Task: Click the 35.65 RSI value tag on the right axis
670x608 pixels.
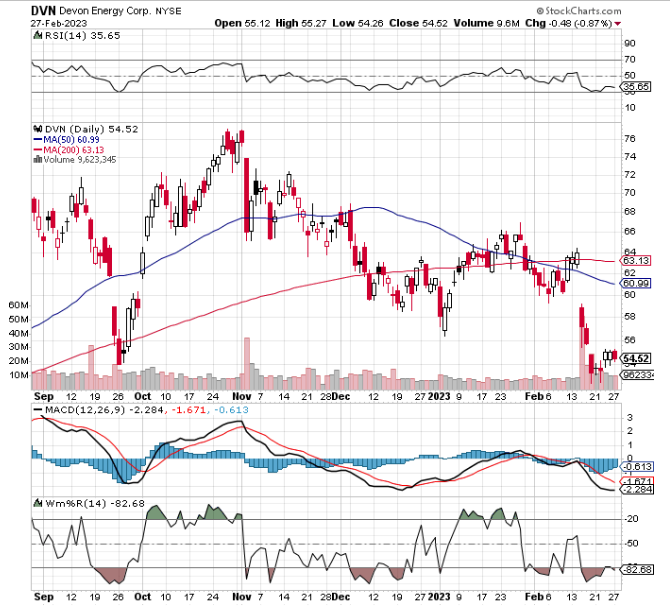Action: [x=636, y=87]
